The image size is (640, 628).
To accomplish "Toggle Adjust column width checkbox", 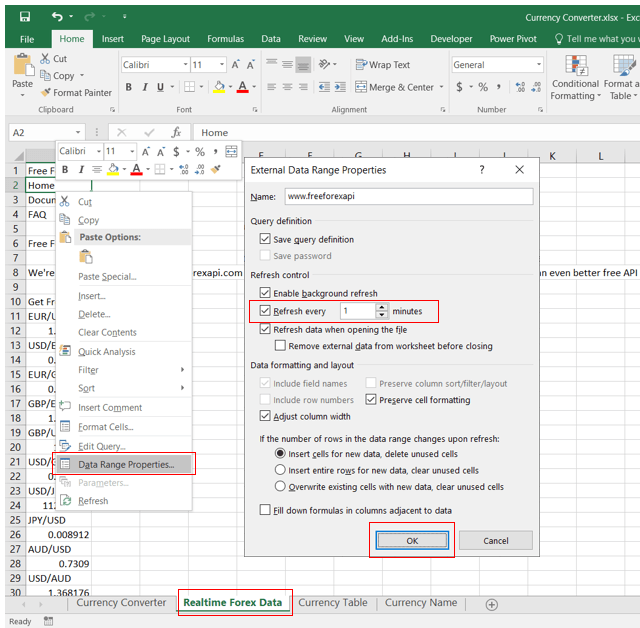I will pos(265,416).
